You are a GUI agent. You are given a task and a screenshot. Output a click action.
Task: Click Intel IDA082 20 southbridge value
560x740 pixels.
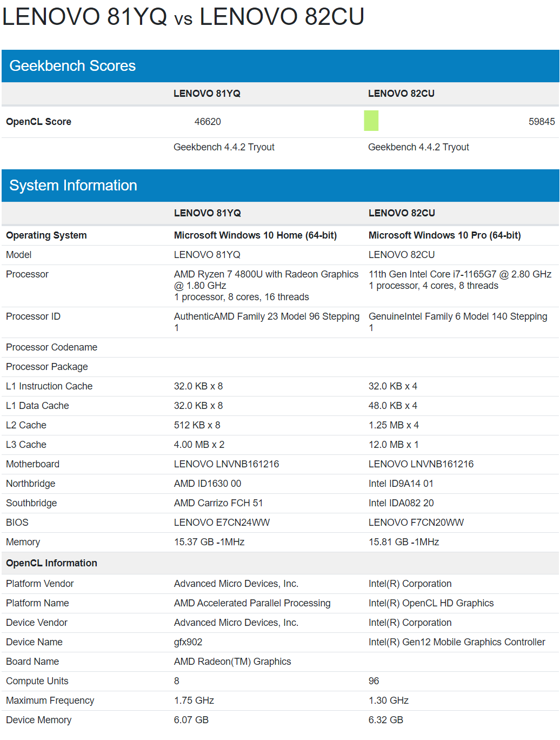[x=402, y=503]
